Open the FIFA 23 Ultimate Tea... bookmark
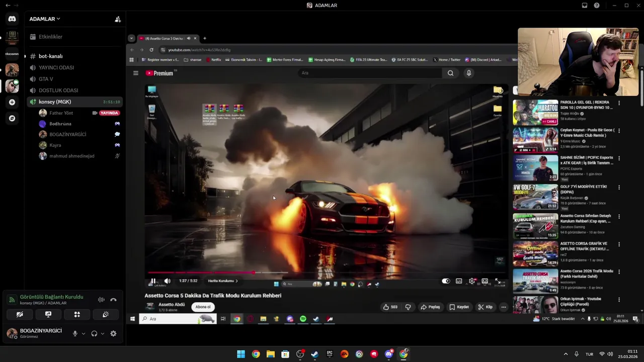 click(x=369, y=60)
